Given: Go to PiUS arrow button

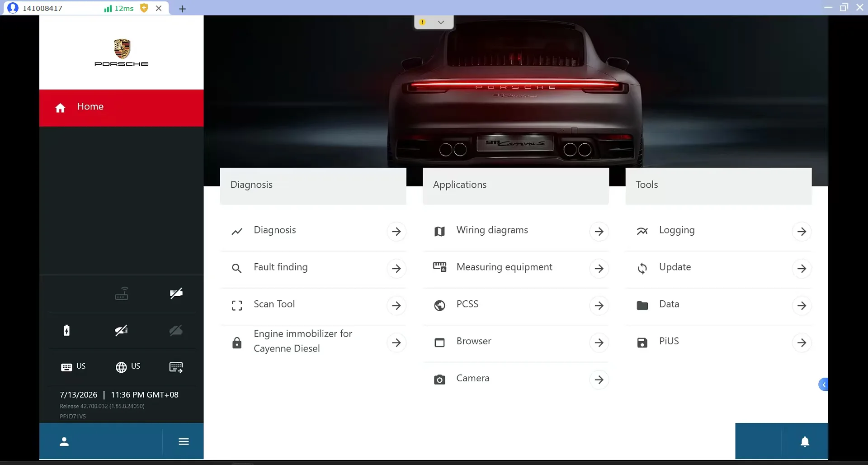Looking at the screenshot, I should (x=802, y=343).
